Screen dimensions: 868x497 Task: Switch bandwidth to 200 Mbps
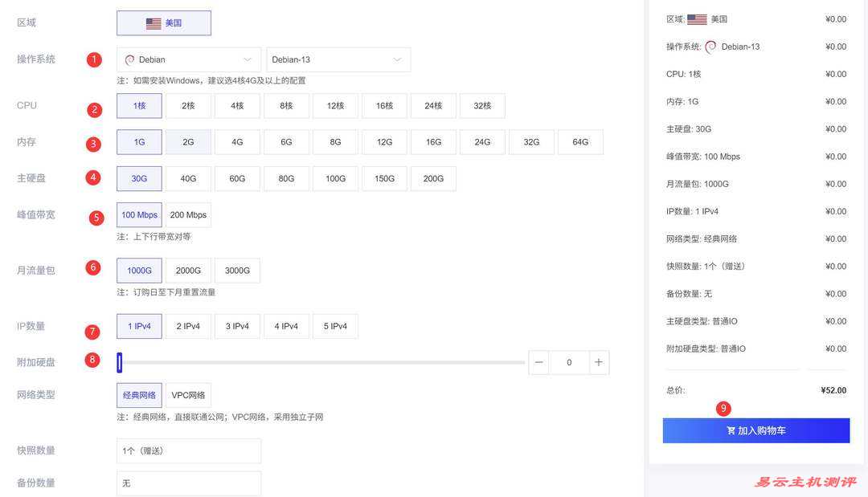[187, 214]
